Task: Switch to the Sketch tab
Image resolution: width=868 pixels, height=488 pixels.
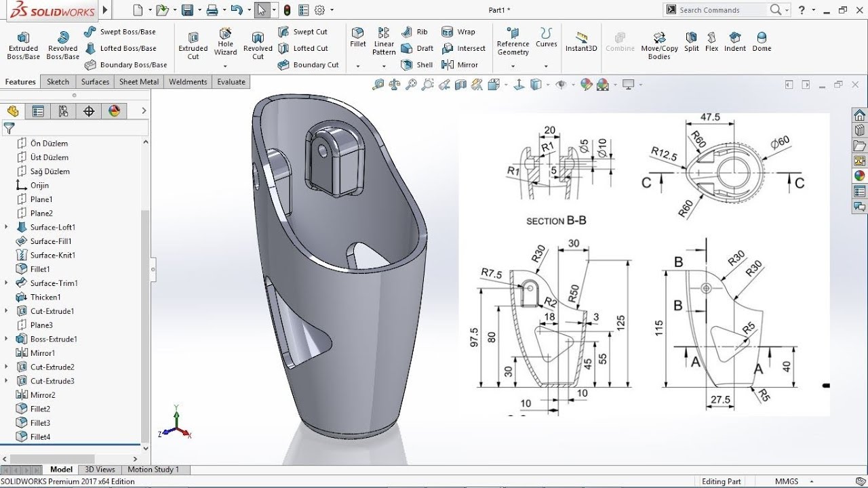Action: (x=58, y=82)
